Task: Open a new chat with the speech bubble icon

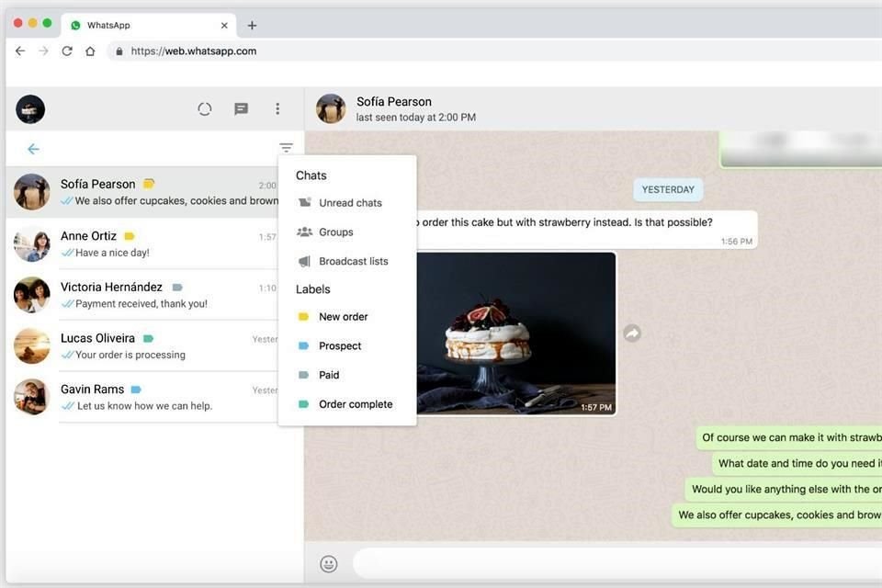Action: [241, 108]
